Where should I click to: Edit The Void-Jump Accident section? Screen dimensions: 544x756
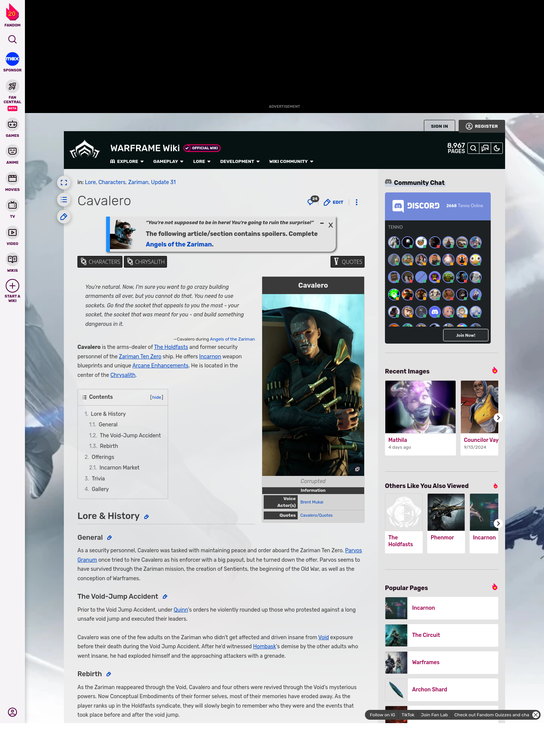(x=165, y=596)
